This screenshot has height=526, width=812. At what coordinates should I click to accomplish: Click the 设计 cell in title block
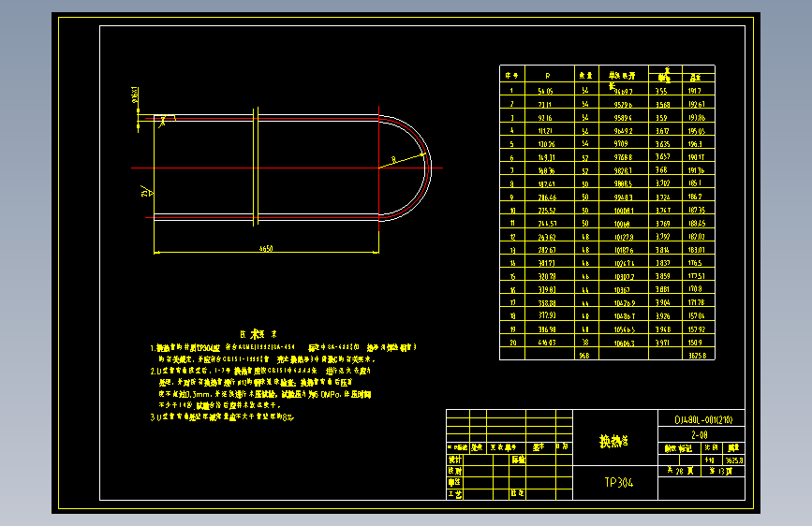click(x=454, y=460)
